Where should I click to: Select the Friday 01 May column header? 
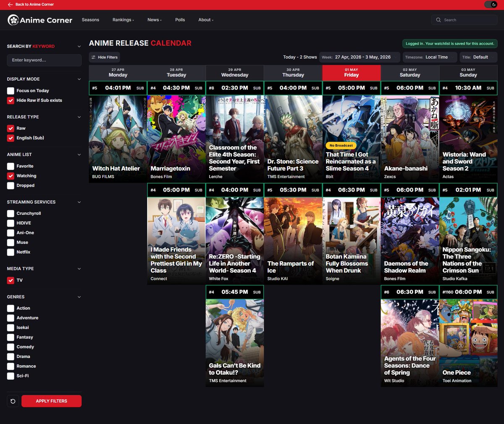point(352,73)
